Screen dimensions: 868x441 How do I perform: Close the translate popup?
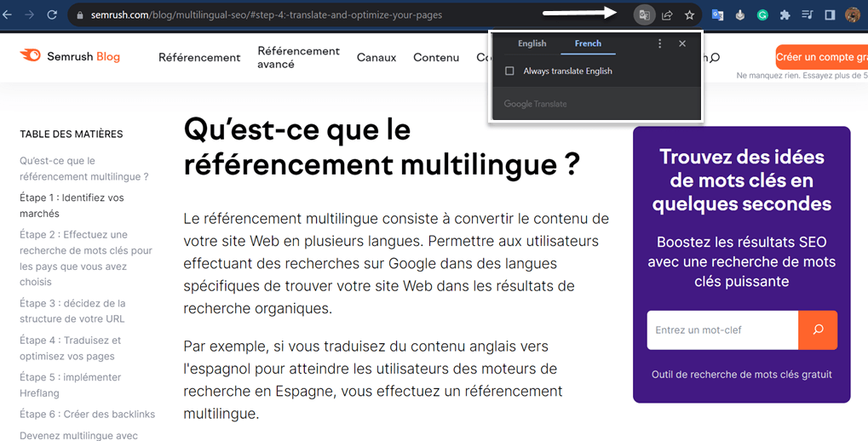tap(682, 43)
